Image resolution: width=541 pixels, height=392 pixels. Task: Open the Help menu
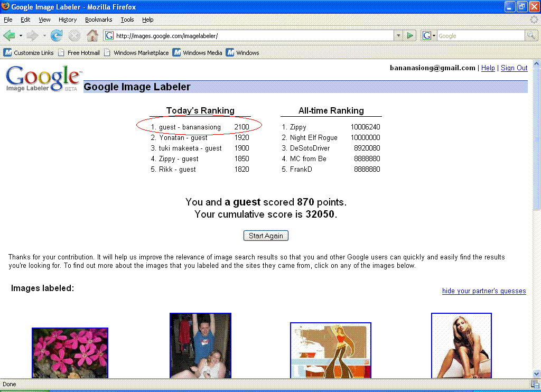click(148, 20)
